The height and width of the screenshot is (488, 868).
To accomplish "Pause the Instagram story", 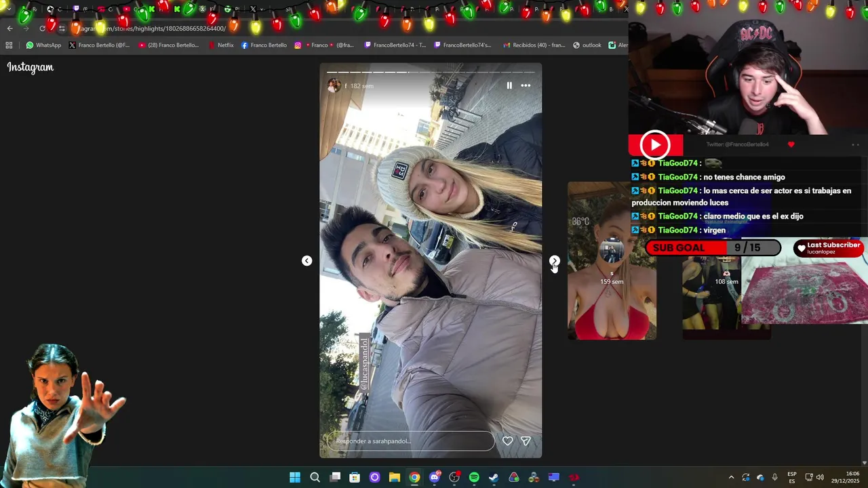I will [509, 85].
